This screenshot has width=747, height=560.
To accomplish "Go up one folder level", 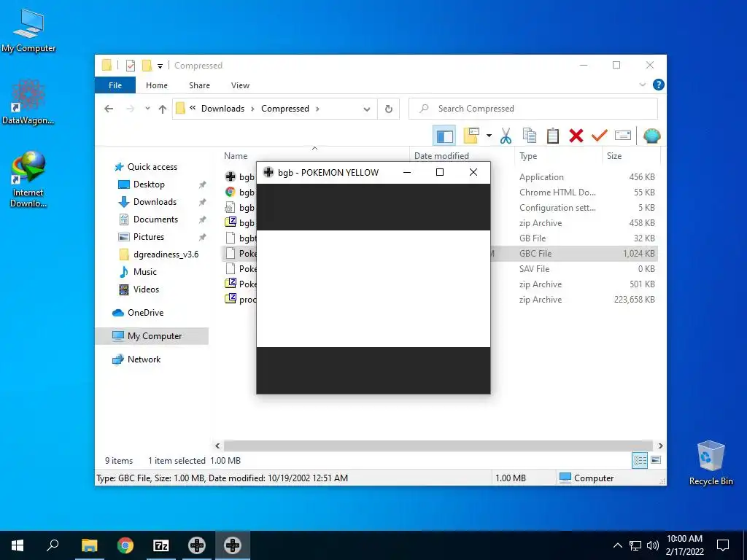I will [163, 109].
